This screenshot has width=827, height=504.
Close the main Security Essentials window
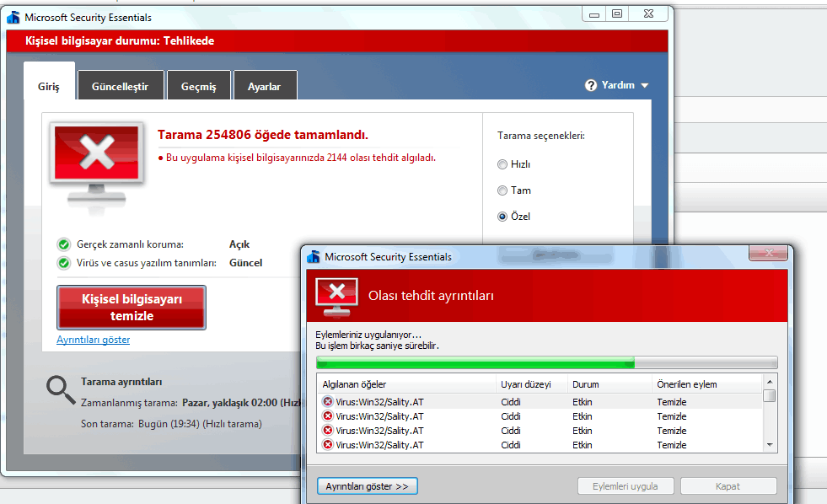[x=649, y=14]
